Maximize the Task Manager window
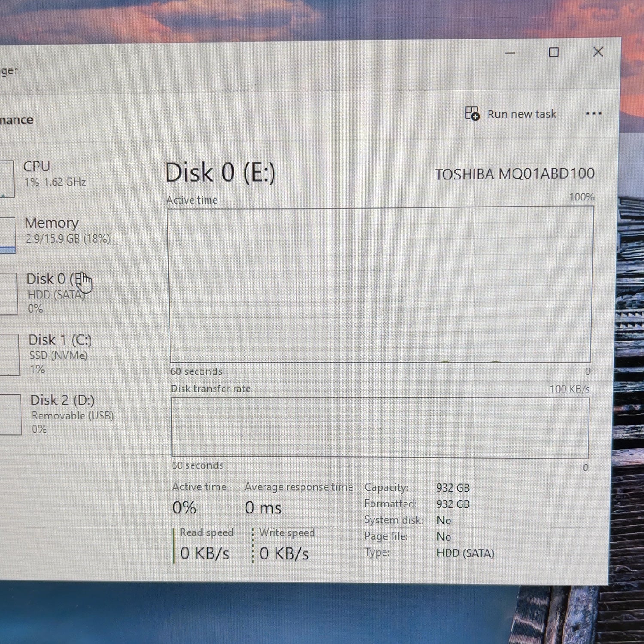Image resolution: width=644 pixels, height=644 pixels. click(554, 52)
